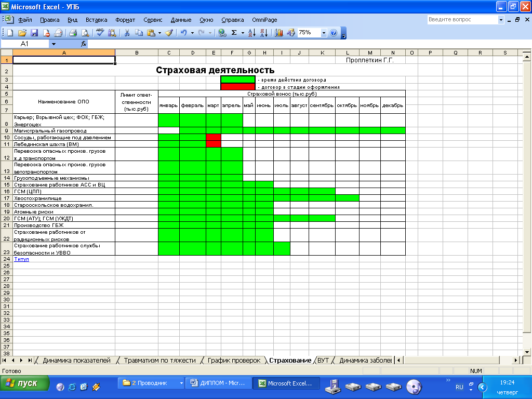
Task: Select column A header
Action: point(64,52)
